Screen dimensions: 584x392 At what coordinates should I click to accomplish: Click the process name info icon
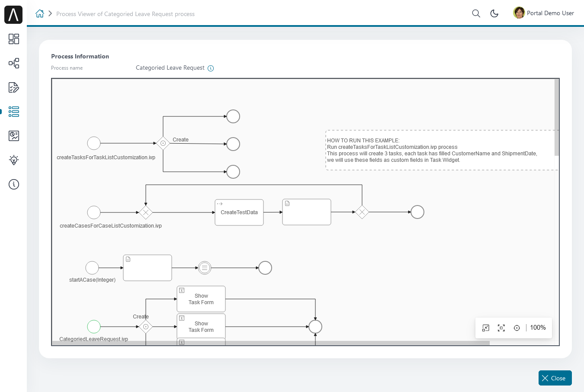point(211,68)
